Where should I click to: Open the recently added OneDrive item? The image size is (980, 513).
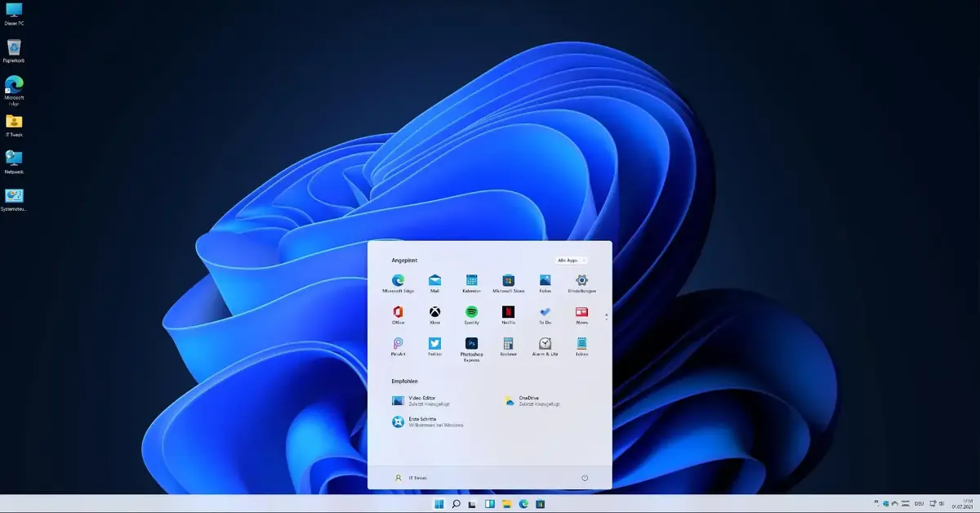click(531, 401)
